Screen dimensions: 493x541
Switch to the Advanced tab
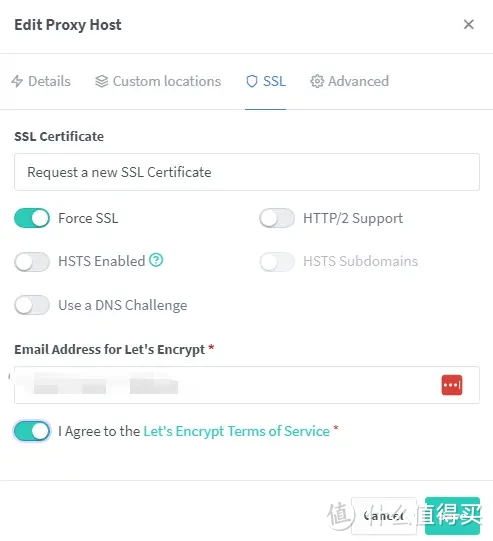point(349,81)
